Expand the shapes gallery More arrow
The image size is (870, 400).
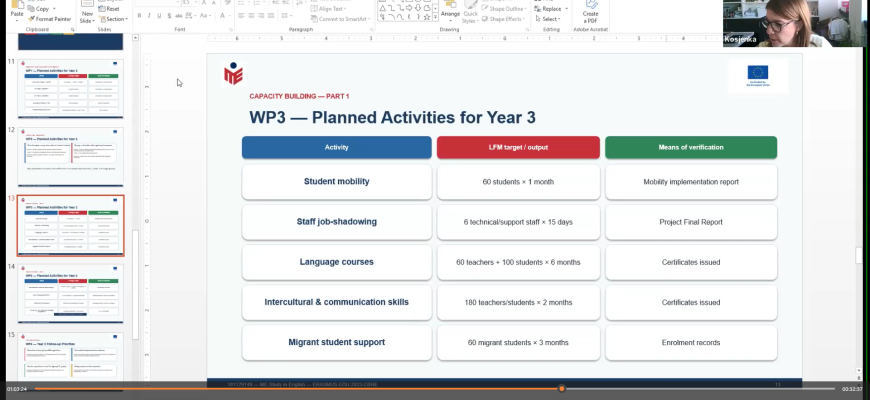pos(435,18)
